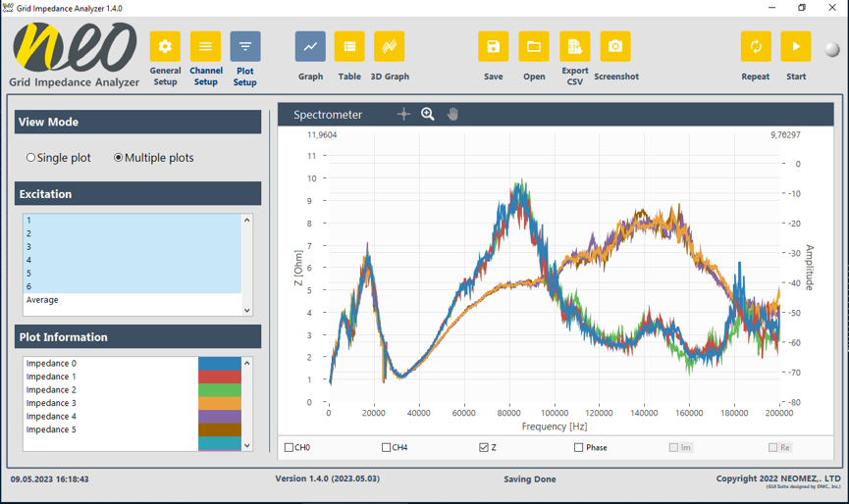Activate the spectrometer zoom magnifier tool
This screenshot has width=849, height=504.
click(x=428, y=114)
